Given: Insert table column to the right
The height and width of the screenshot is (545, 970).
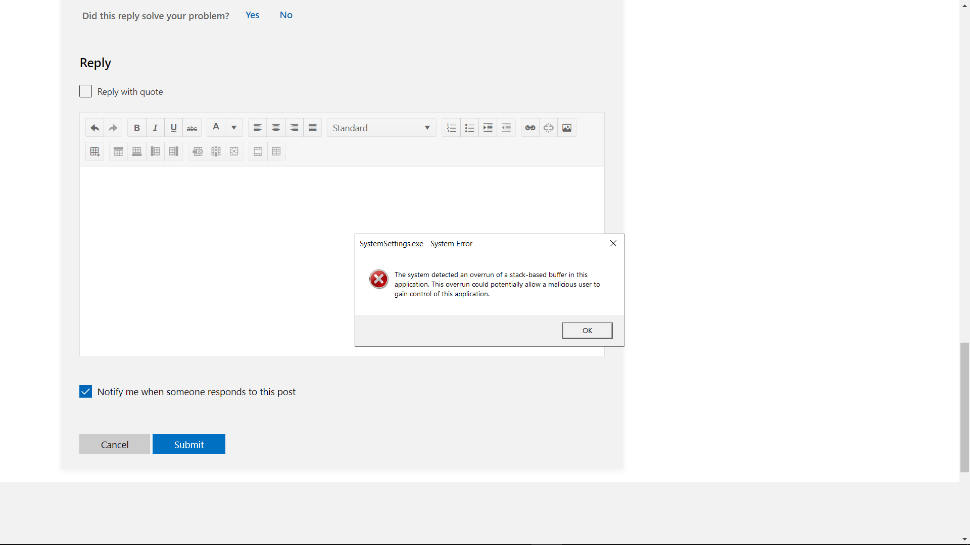Looking at the screenshot, I should pos(173,152).
